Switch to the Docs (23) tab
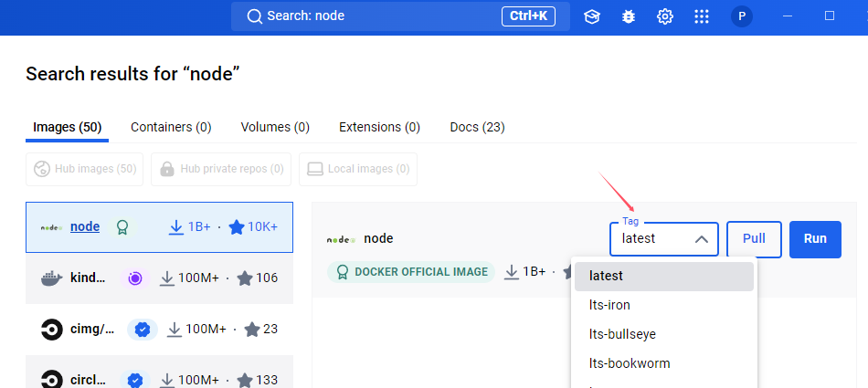 pos(477,127)
